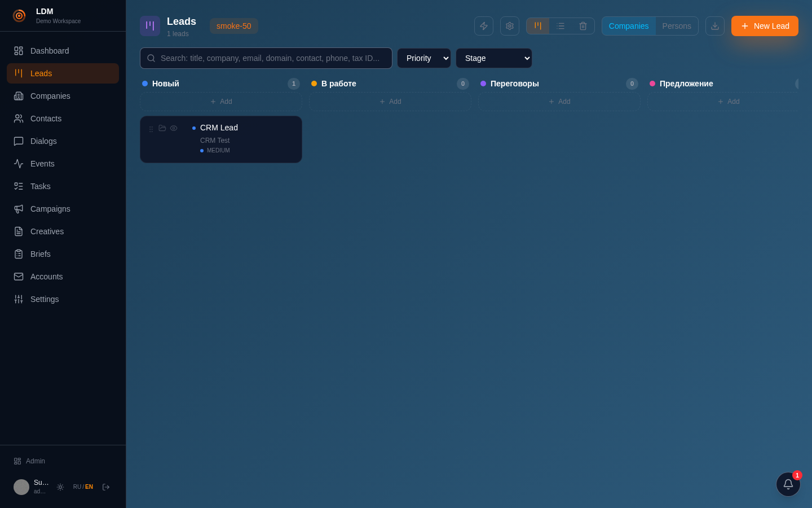Click the Accounts envelope icon
This screenshot has width=812, height=508.
(19, 277)
